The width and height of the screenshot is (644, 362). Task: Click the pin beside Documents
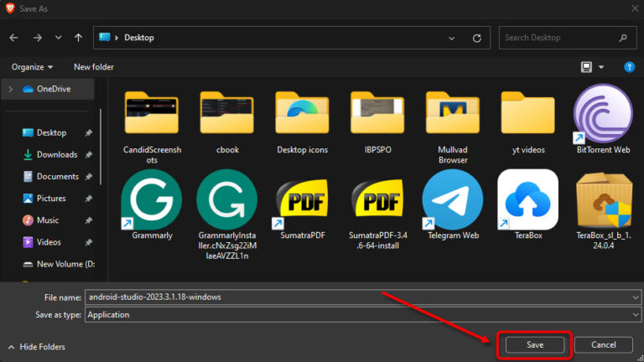pyautogui.click(x=88, y=177)
